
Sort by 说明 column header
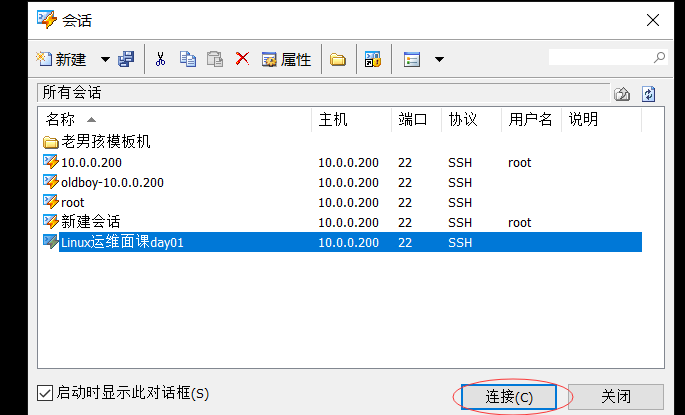[x=602, y=119]
